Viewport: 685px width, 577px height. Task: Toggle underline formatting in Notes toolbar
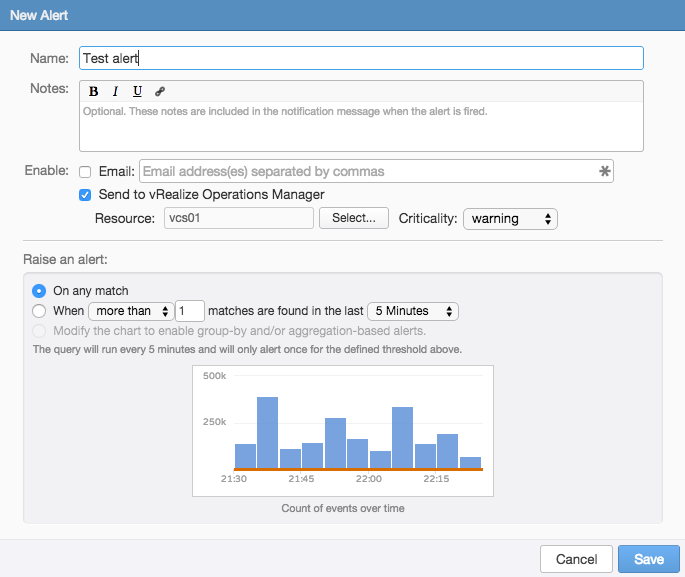click(x=137, y=91)
